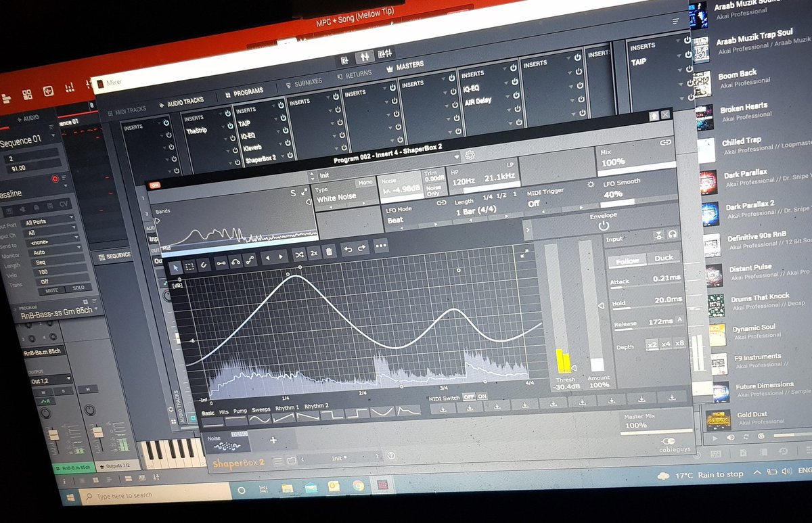Click the trash icon to clear wave

[x=329, y=252]
